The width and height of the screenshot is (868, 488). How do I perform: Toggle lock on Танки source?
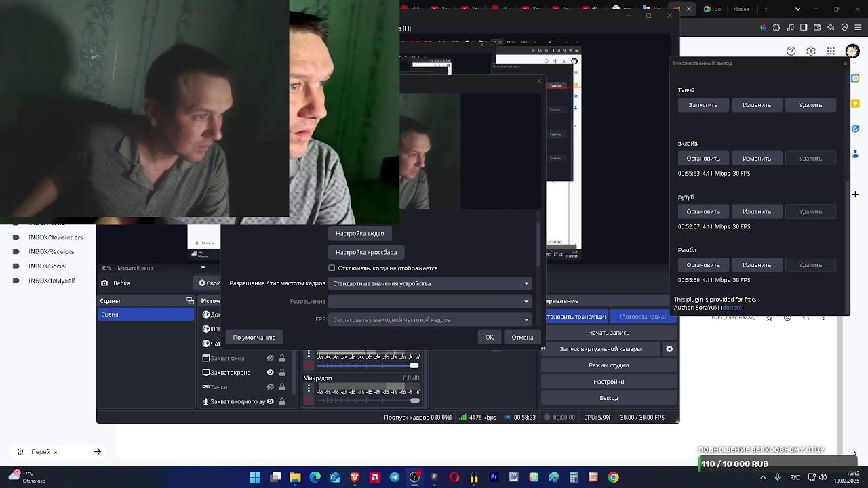point(282,387)
